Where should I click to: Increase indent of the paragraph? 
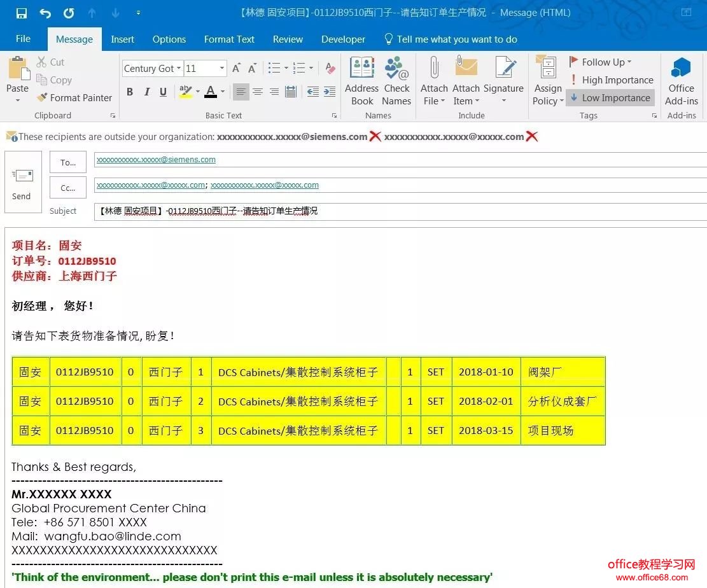330,92
